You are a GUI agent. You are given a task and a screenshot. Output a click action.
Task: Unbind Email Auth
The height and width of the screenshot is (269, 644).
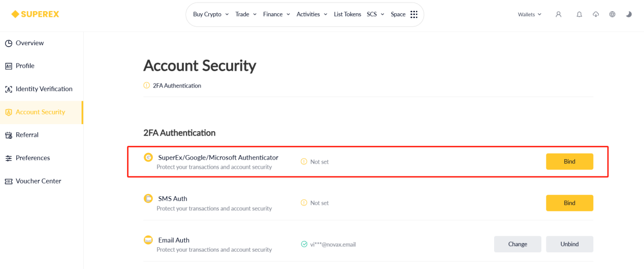click(x=569, y=244)
